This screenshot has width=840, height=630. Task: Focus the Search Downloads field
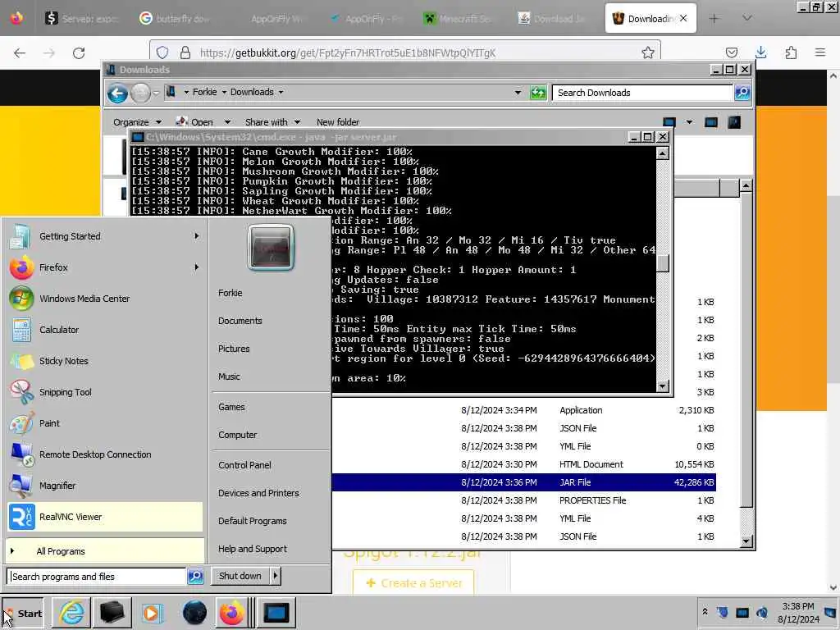click(641, 93)
